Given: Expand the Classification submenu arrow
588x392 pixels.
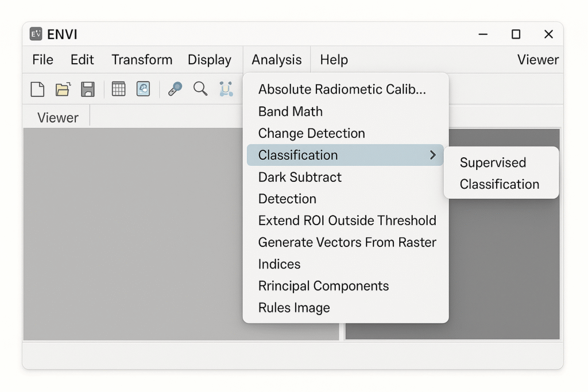Looking at the screenshot, I should [x=433, y=155].
